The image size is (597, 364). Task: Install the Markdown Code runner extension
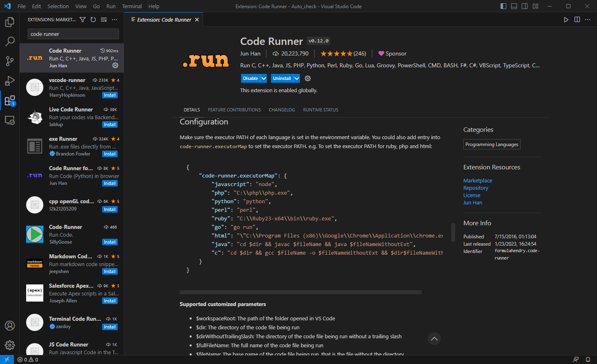click(x=110, y=271)
